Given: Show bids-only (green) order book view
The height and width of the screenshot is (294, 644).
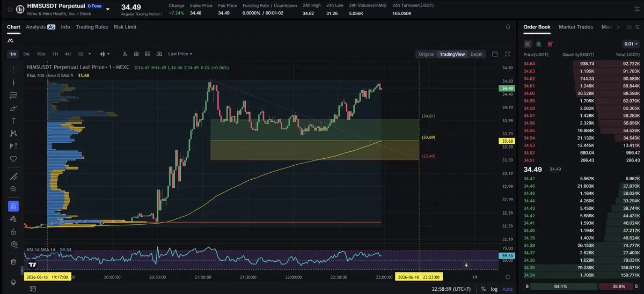Looking at the screenshot, I should click(539, 44).
